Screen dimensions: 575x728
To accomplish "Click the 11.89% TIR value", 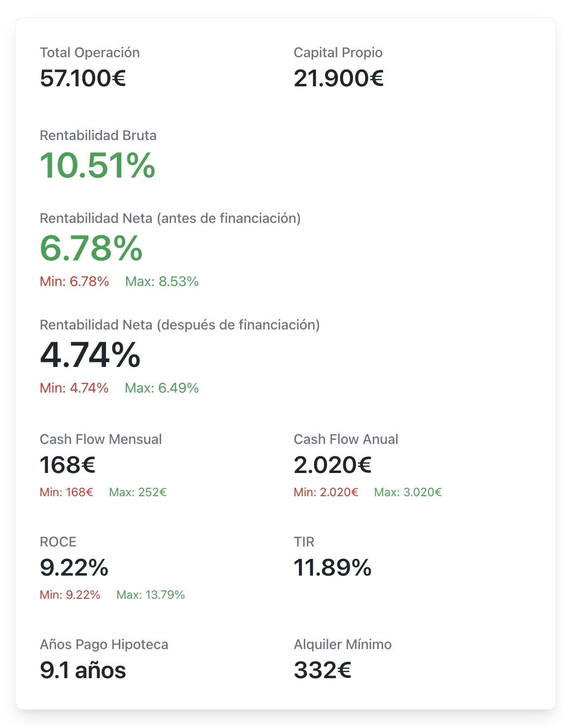I will point(332,568).
